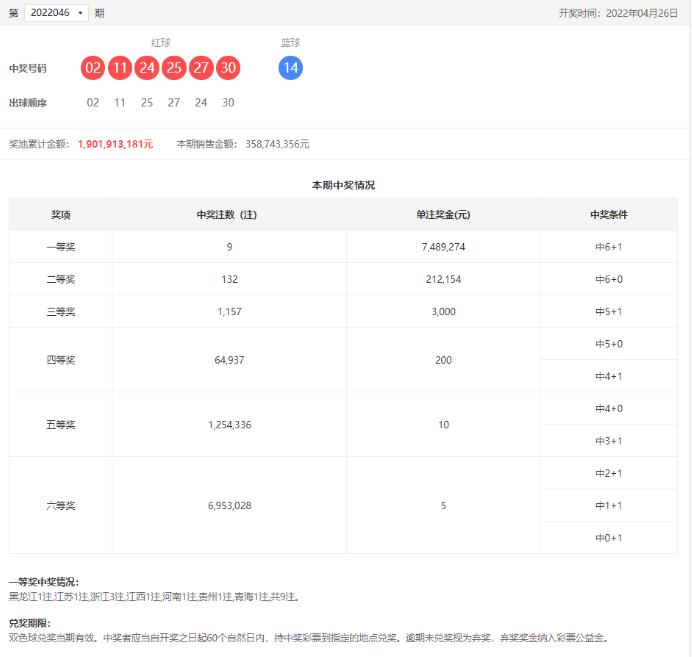The height and width of the screenshot is (657, 692).
Task: Click fifth prize count 1,254,336
Action: [229, 425]
